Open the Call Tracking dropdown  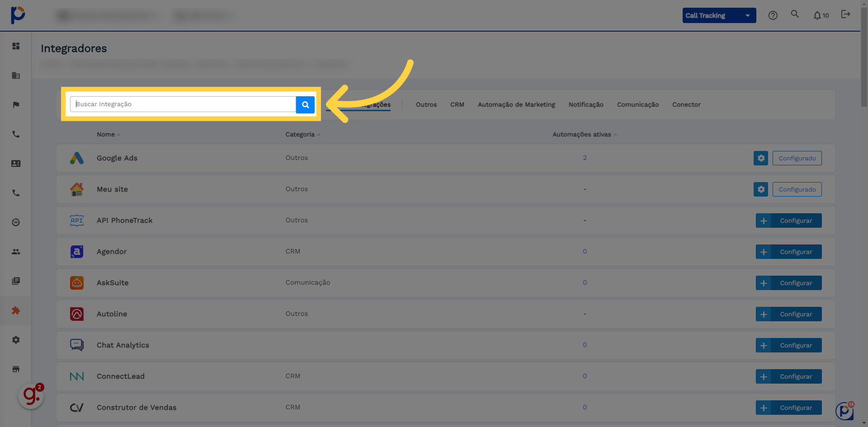tap(719, 15)
